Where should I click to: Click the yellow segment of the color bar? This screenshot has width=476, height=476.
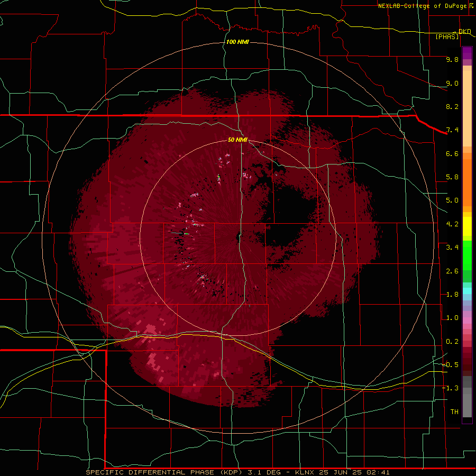(x=467, y=226)
